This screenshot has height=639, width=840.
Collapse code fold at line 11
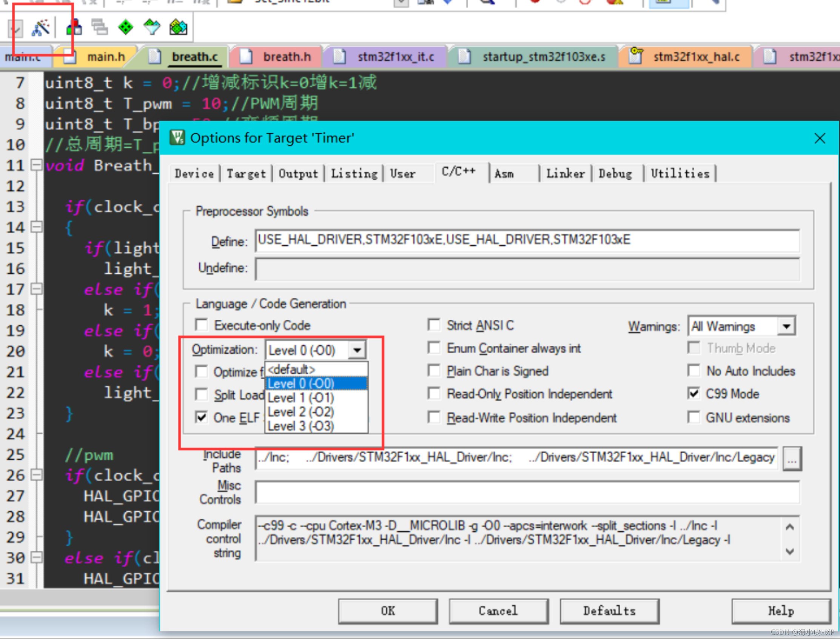pos(36,165)
